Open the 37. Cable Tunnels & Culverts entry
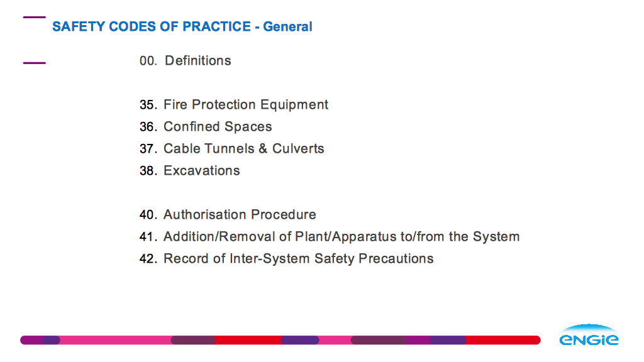 pyautogui.click(x=231, y=148)
